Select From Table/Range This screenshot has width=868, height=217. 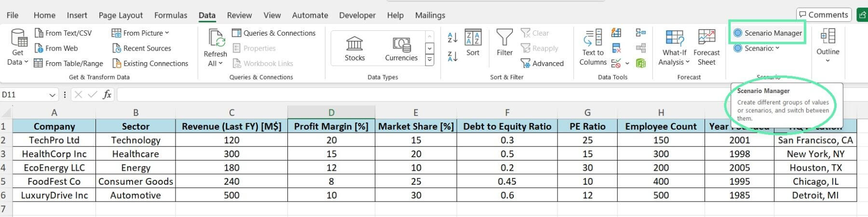[68, 63]
